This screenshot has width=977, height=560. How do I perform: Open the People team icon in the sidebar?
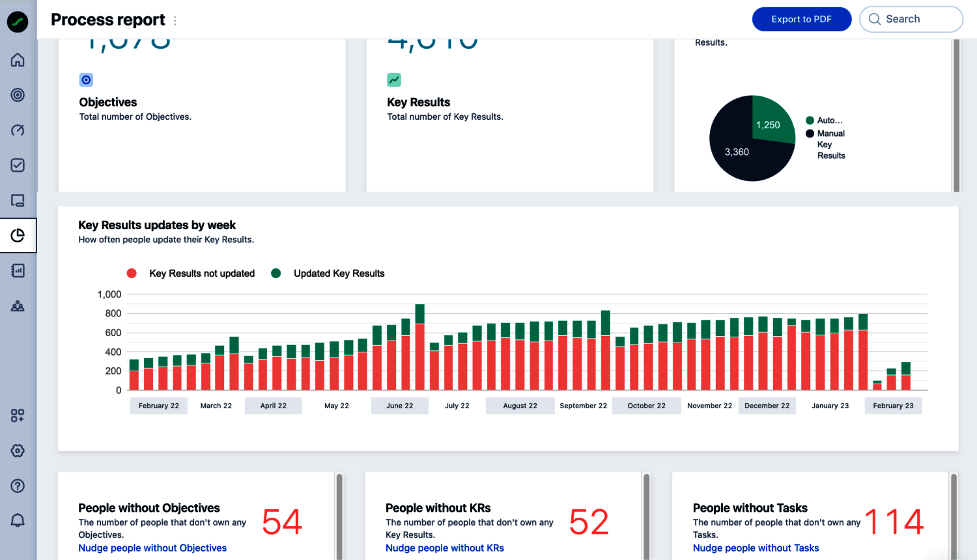pyautogui.click(x=18, y=305)
